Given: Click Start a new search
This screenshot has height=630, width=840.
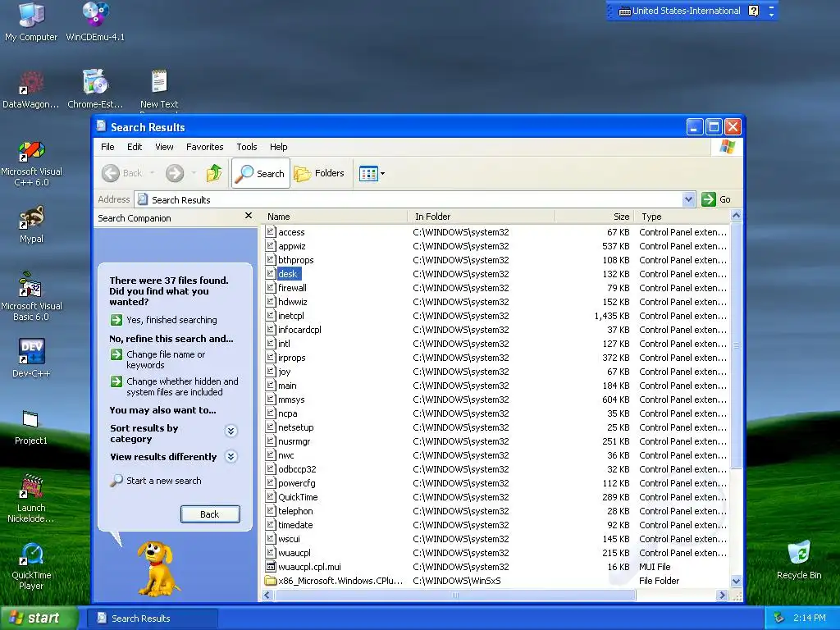Looking at the screenshot, I should (156, 481).
